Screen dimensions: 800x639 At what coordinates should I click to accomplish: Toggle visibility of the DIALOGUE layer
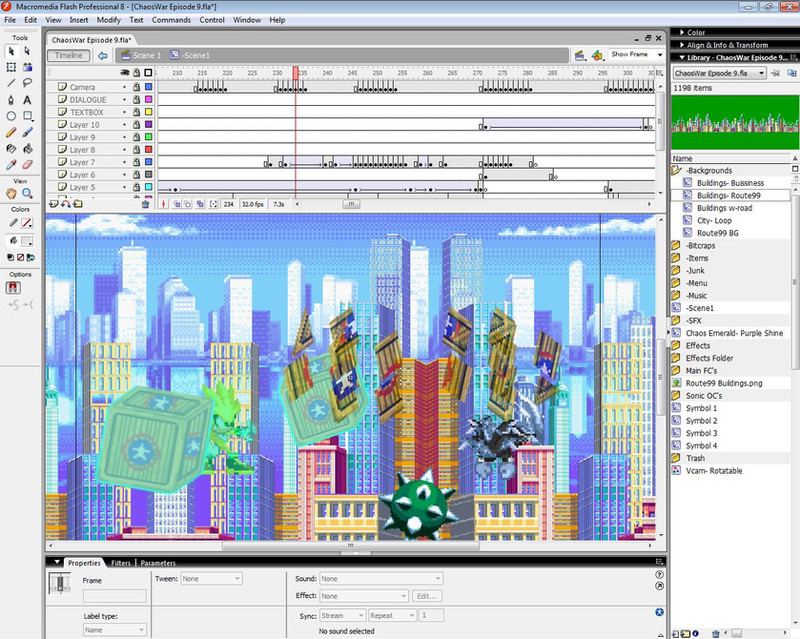point(124,100)
